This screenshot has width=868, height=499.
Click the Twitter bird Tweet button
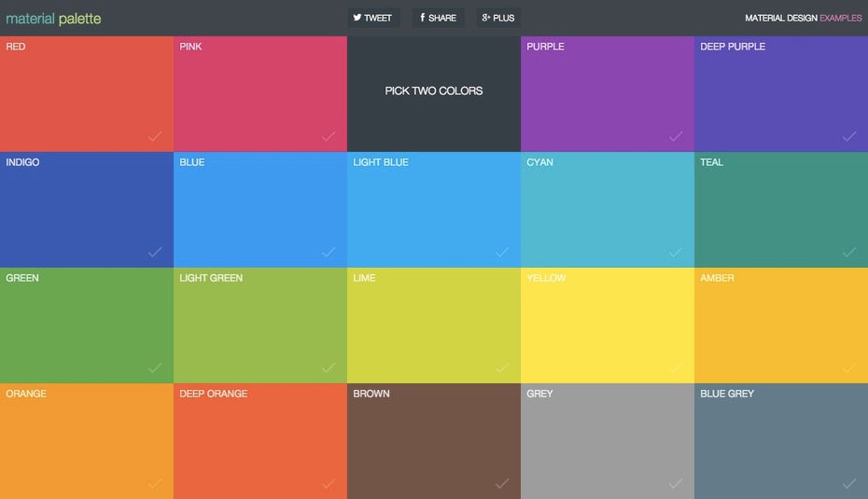373,18
